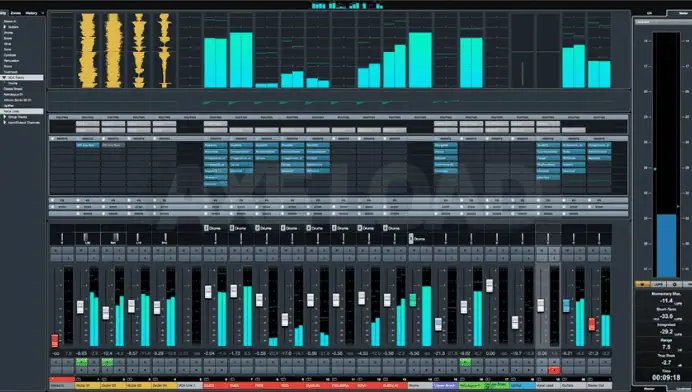Select the Master tab below loudness readout

[649, 388]
